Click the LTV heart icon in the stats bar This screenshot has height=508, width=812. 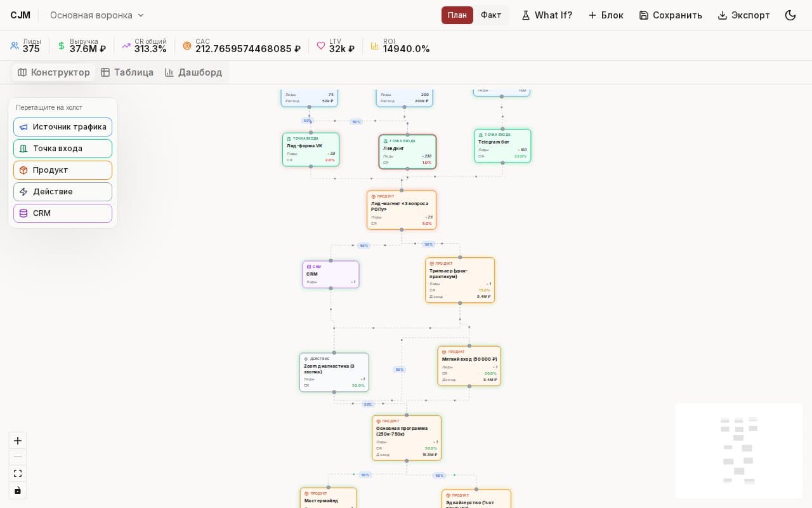click(x=322, y=46)
